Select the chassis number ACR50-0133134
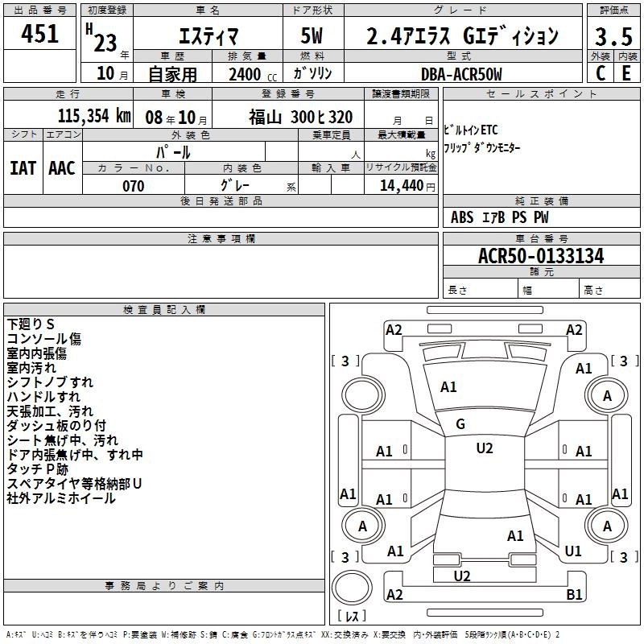This screenshot has width=644, height=644. (540, 256)
